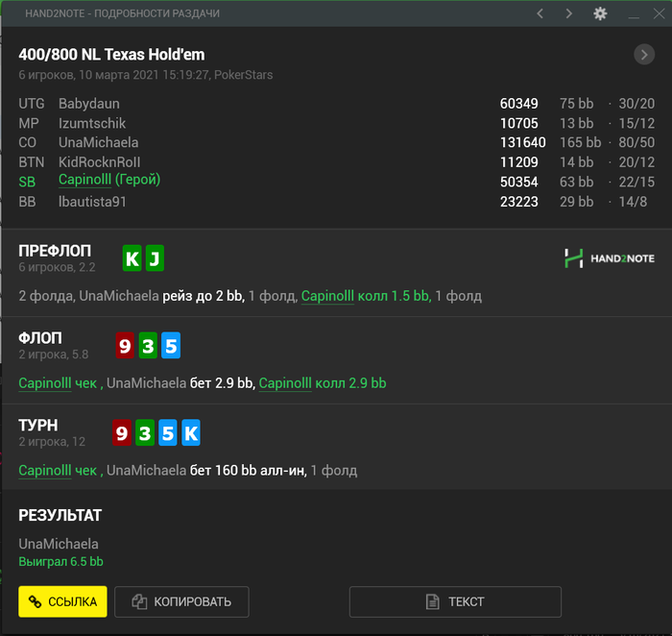
Task: Click first Capinolll чек link in flop actions
Action: coord(58,383)
